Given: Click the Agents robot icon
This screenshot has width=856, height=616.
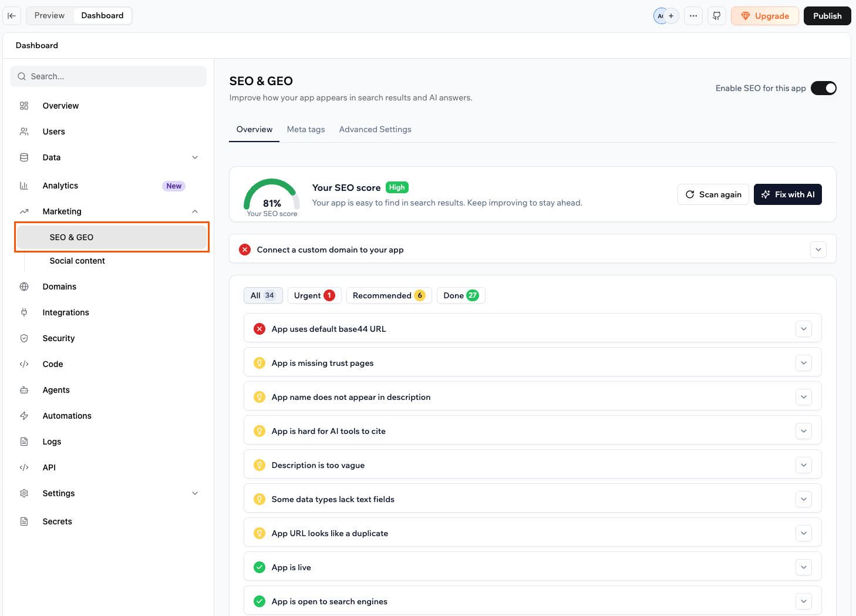Looking at the screenshot, I should (x=24, y=390).
